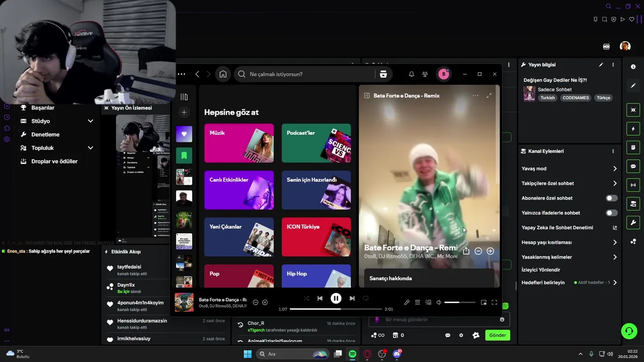
Task: Open the Spotify miniplayer icon
Action: coord(484,302)
